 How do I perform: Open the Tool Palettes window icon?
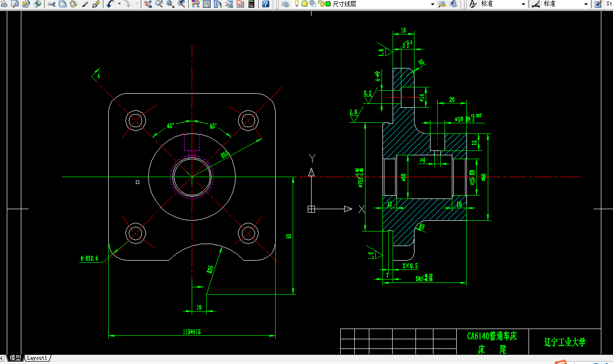click(x=218, y=4)
